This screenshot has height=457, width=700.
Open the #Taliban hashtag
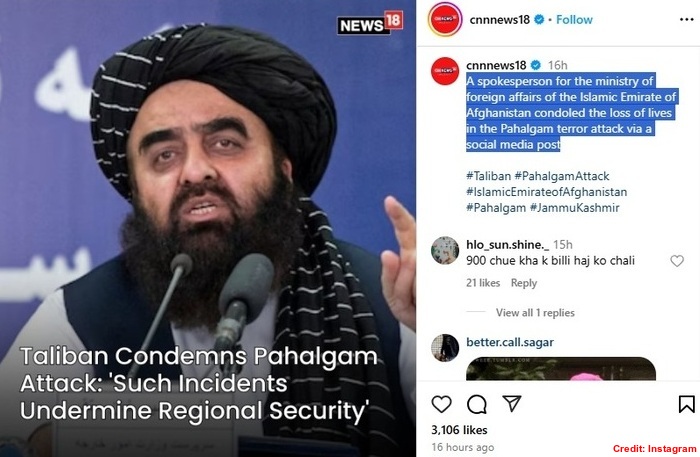pos(488,176)
